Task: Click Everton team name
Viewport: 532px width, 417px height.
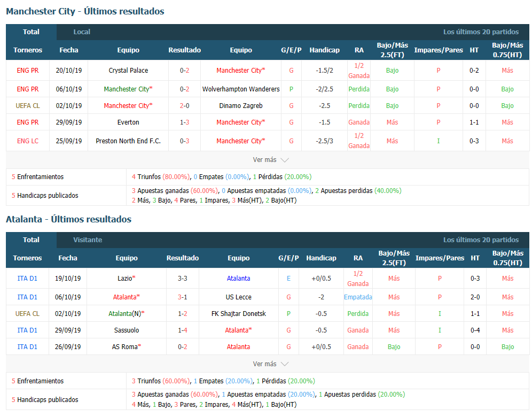Action: (x=128, y=122)
